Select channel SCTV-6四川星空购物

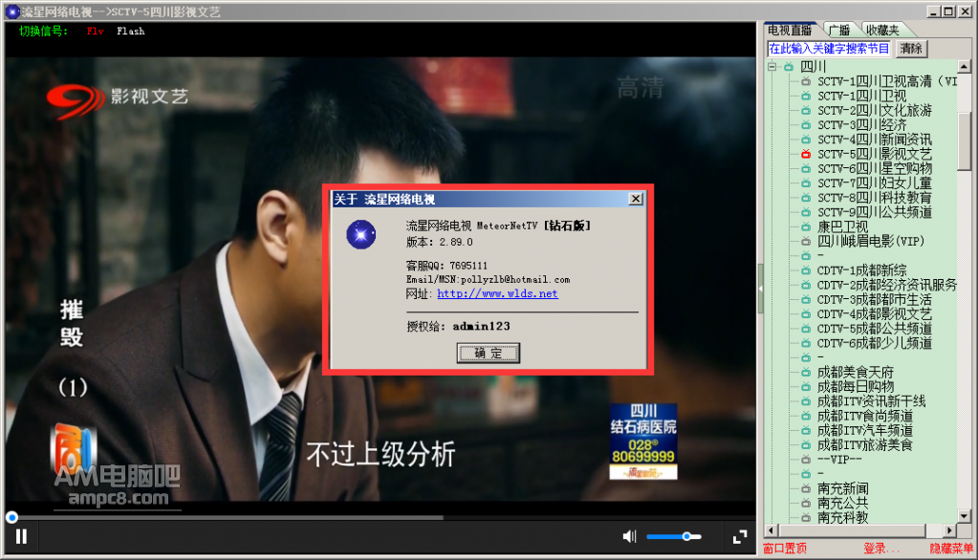click(875, 168)
